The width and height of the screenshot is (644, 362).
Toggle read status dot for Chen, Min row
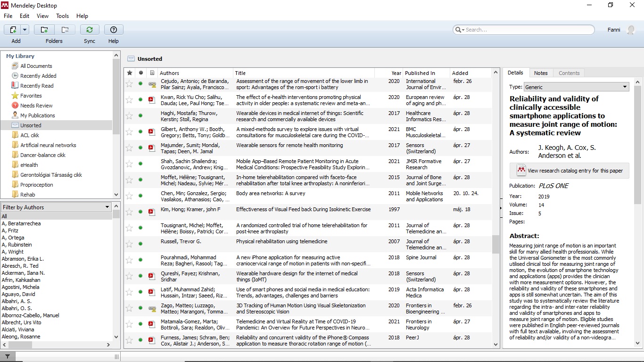(x=140, y=196)
